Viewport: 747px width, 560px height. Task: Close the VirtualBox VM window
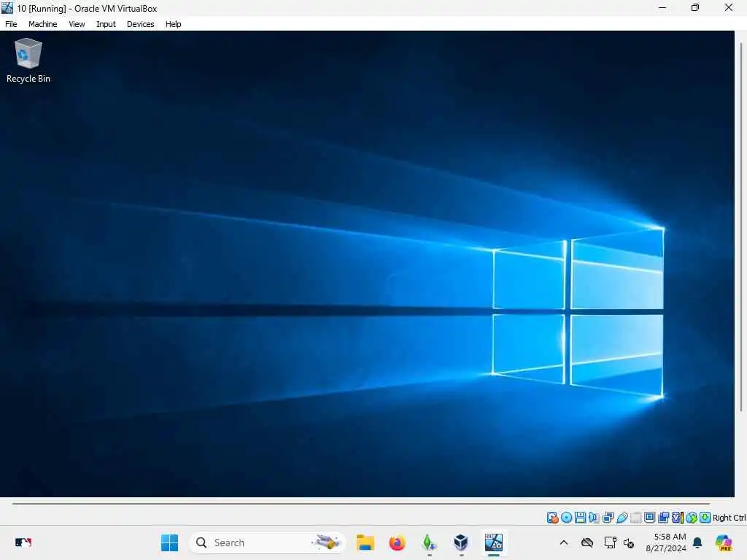(729, 7)
